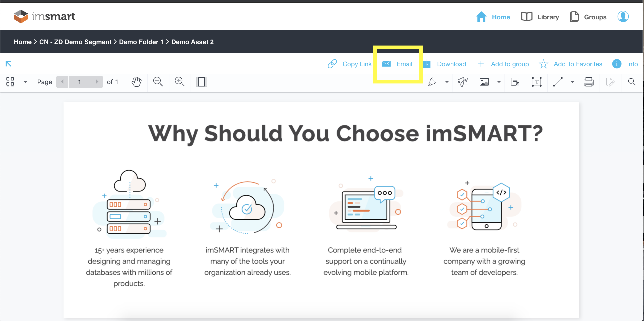Image resolution: width=644 pixels, height=321 pixels.
Task: Click the Email text label
Action: tap(404, 64)
